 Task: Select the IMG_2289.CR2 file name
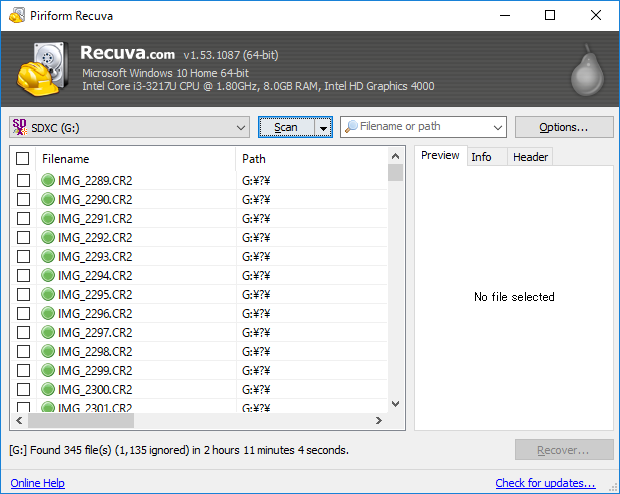pyautogui.click(x=95, y=181)
